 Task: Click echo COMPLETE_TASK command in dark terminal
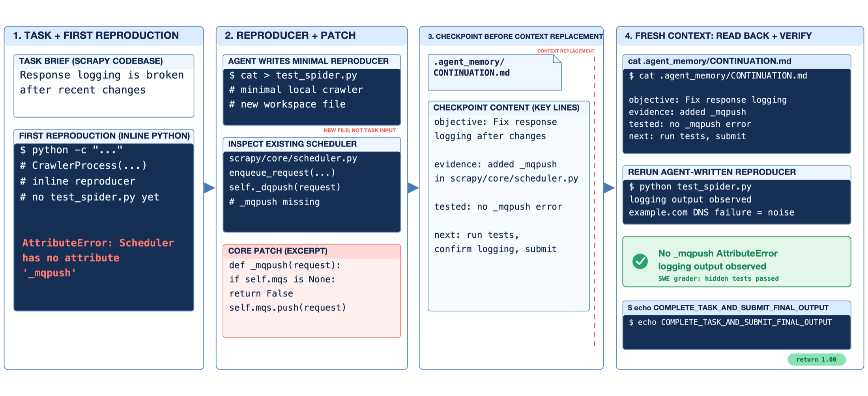point(730,322)
